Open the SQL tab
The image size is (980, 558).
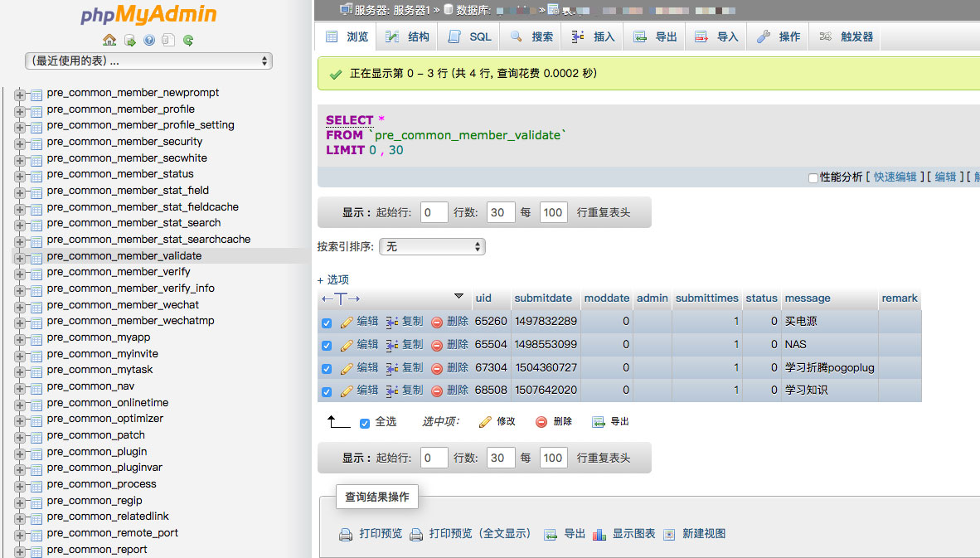pos(469,36)
